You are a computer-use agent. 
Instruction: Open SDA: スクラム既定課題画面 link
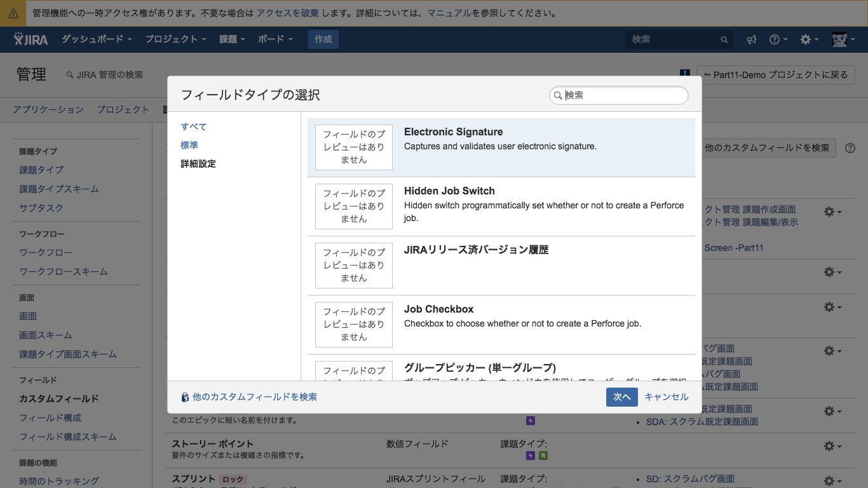click(x=702, y=421)
